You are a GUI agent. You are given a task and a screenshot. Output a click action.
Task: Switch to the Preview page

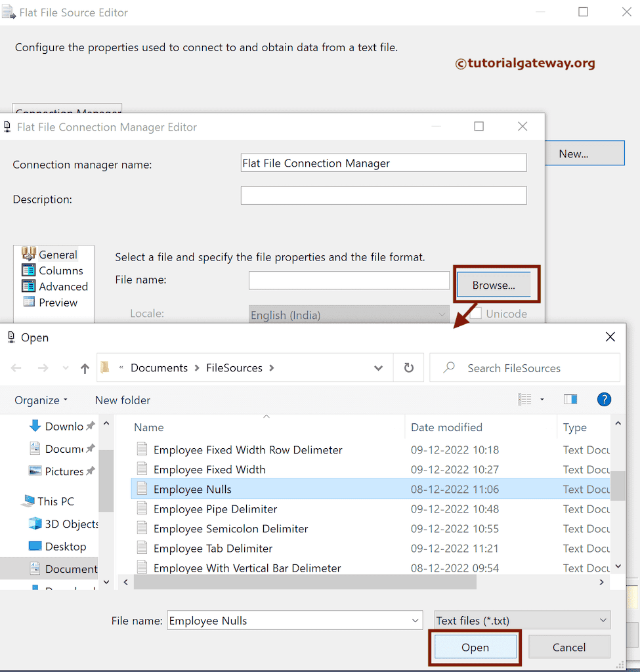click(x=60, y=302)
